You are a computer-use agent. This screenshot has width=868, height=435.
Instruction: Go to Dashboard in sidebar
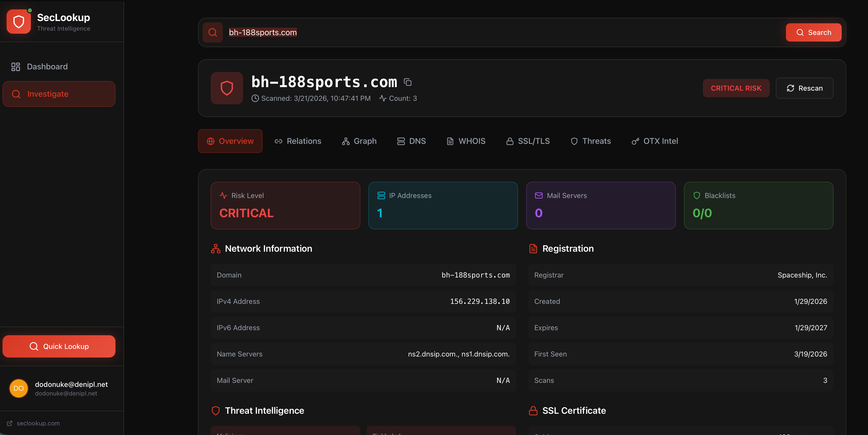pos(47,67)
